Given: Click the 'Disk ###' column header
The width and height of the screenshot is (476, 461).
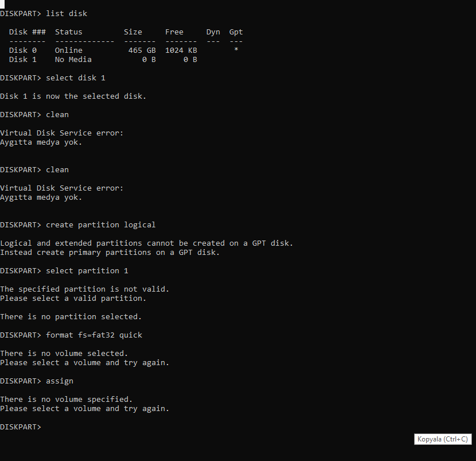Looking at the screenshot, I should click(x=28, y=32).
